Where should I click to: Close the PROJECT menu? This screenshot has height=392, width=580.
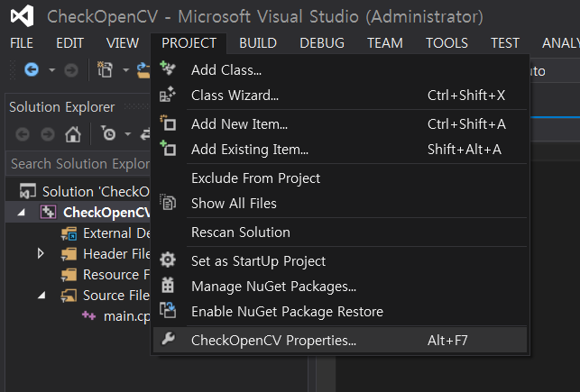coord(189,43)
